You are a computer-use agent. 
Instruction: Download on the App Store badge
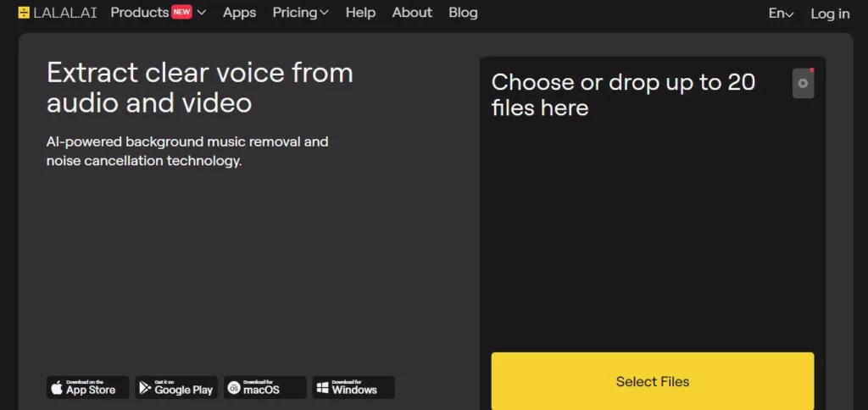click(x=87, y=387)
